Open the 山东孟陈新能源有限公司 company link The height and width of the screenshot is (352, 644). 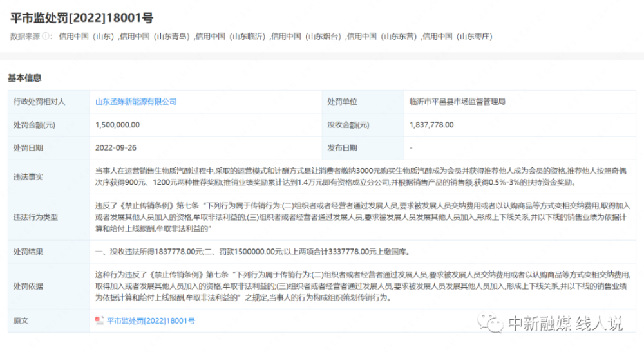pyautogui.click(x=136, y=101)
